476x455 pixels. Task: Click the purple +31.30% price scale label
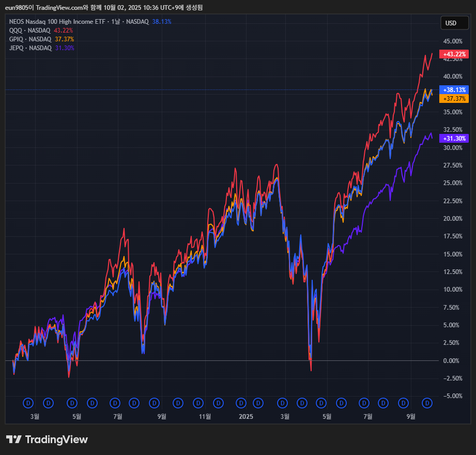pyautogui.click(x=454, y=138)
